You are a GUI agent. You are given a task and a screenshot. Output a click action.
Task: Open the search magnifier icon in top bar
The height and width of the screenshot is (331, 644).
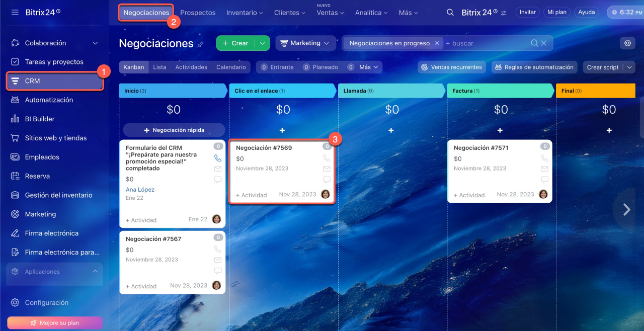(x=450, y=13)
